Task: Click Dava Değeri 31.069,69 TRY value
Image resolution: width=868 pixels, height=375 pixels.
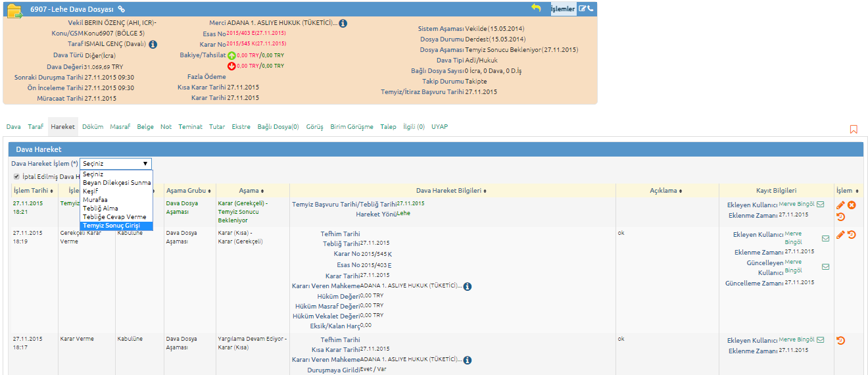Action: coord(103,66)
